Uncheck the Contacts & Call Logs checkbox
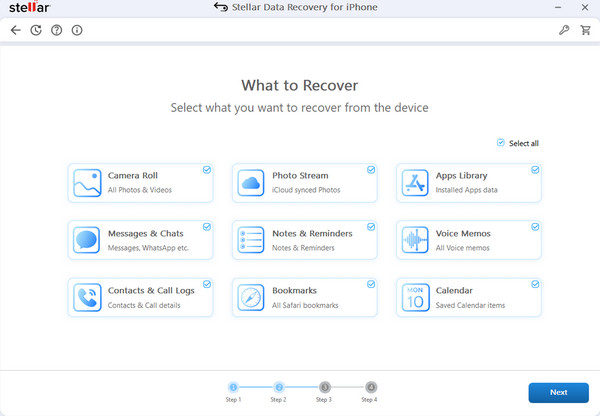The height and width of the screenshot is (416, 600). 207,284
